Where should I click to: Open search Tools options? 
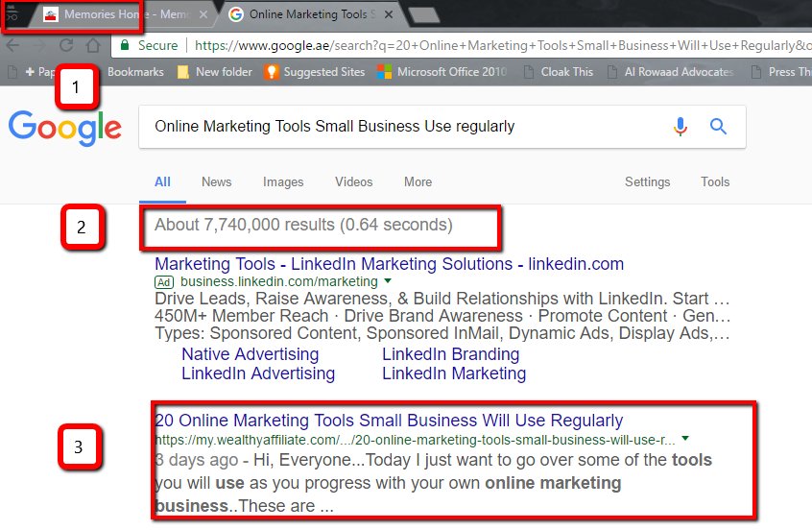pos(715,181)
